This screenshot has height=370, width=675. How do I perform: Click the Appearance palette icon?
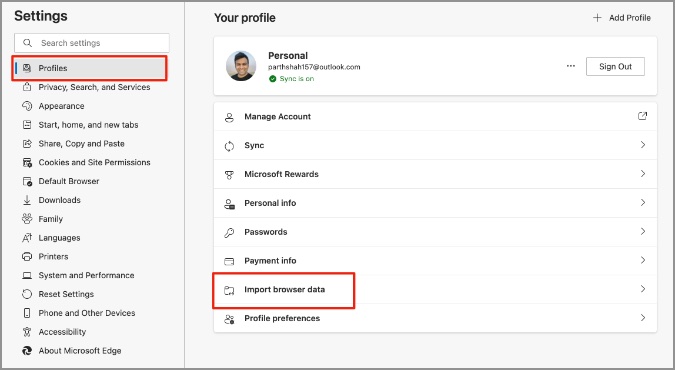click(27, 106)
